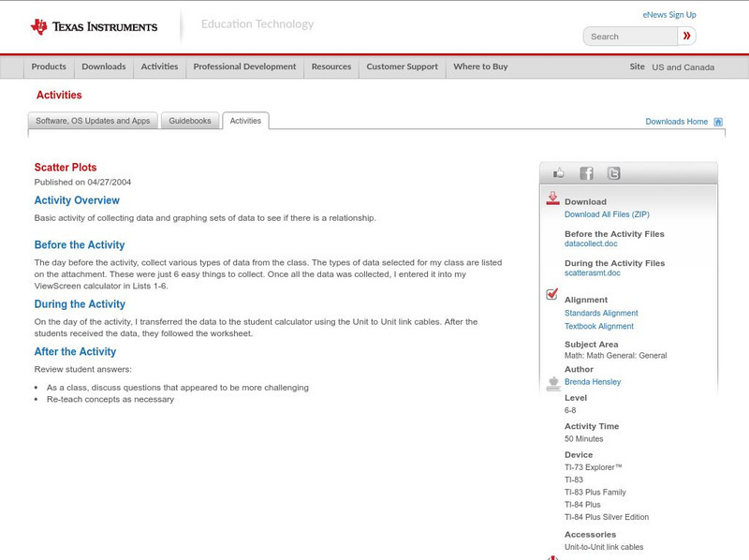
Task: Click the red Download arrow icon
Action: click(x=552, y=199)
